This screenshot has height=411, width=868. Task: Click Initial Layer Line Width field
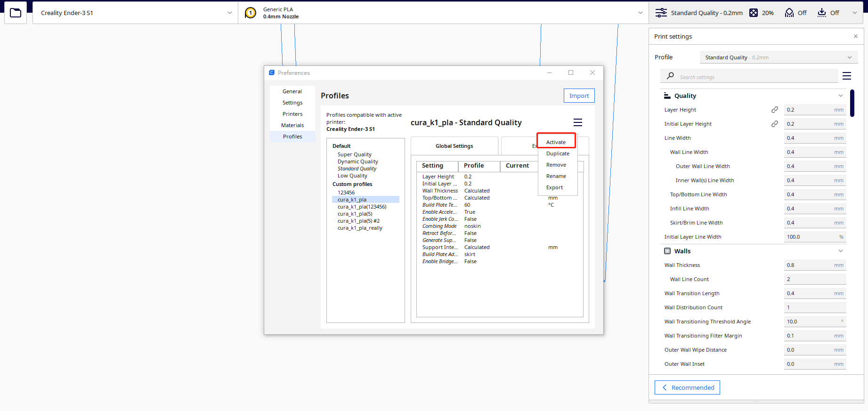tap(815, 237)
